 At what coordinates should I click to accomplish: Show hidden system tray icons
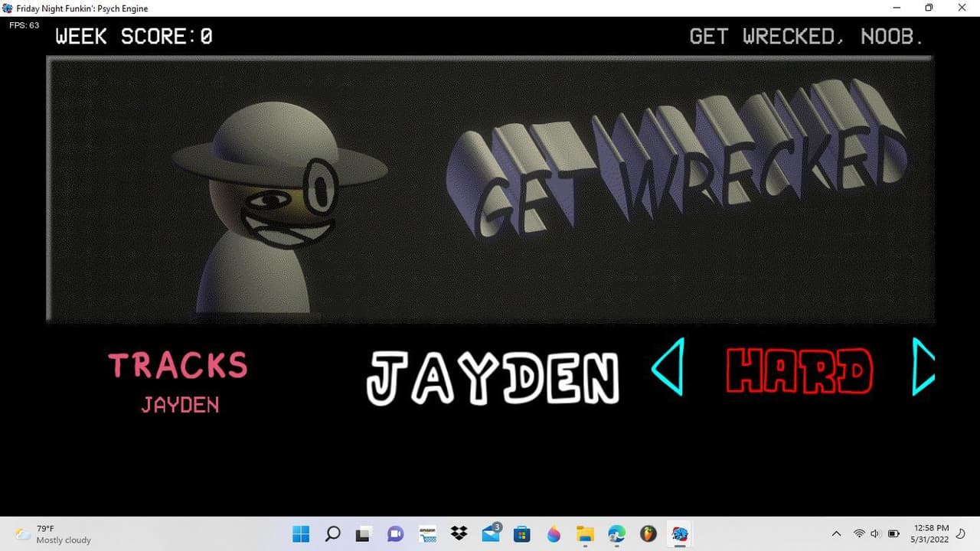[x=836, y=534]
